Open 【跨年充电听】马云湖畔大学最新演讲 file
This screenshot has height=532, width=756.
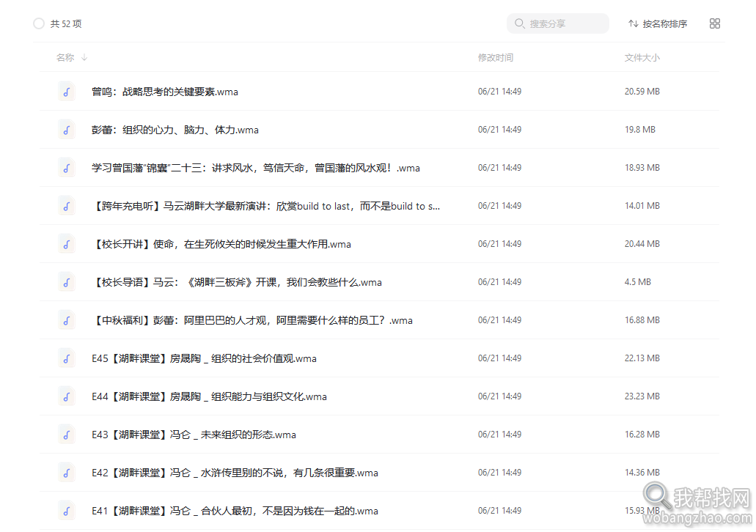(265, 206)
